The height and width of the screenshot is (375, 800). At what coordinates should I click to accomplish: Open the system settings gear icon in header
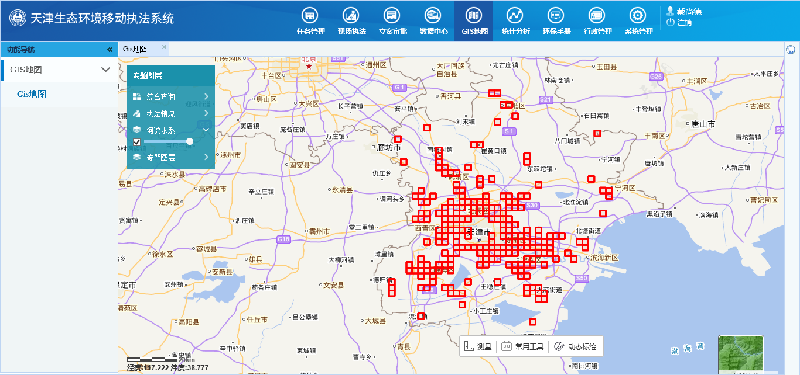[637, 15]
